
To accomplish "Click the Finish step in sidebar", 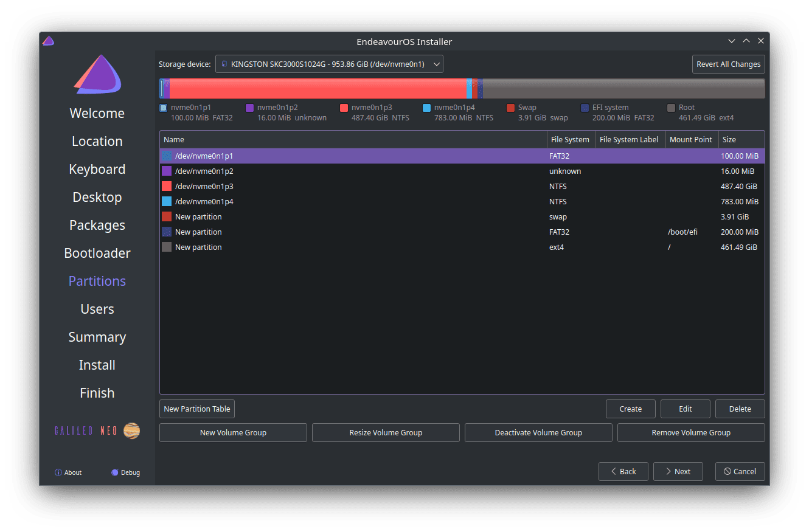I will [97, 393].
